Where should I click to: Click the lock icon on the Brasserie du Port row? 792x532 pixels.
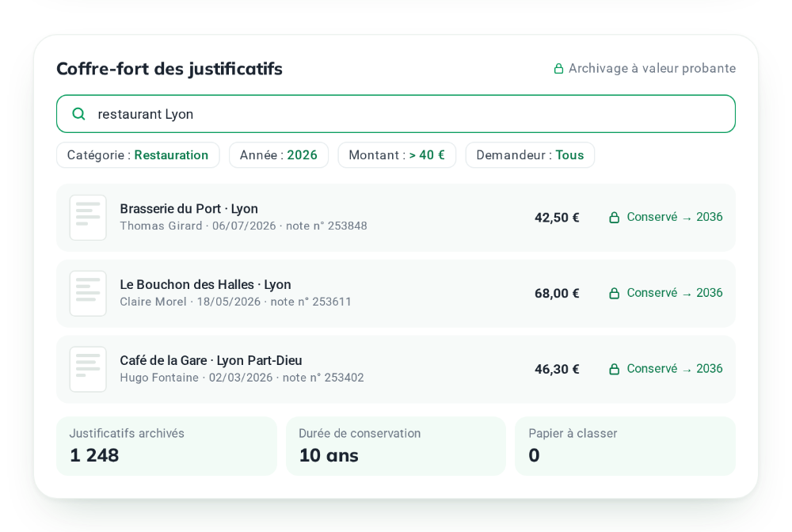coord(615,218)
